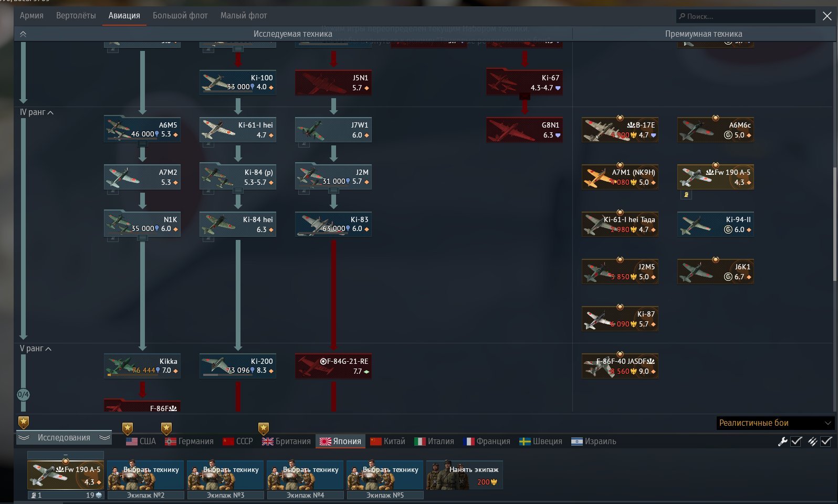Click the gold star badge above США
Image resolution: width=838 pixels, height=504 pixels.
tap(128, 429)
